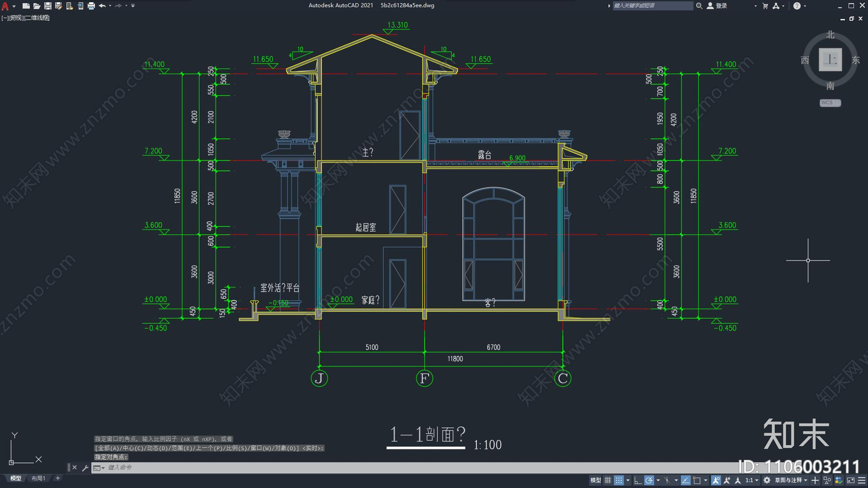868x488 pixels.
Task: Expand snap mode settings dropdown
Action: click(x=628, y=480)
